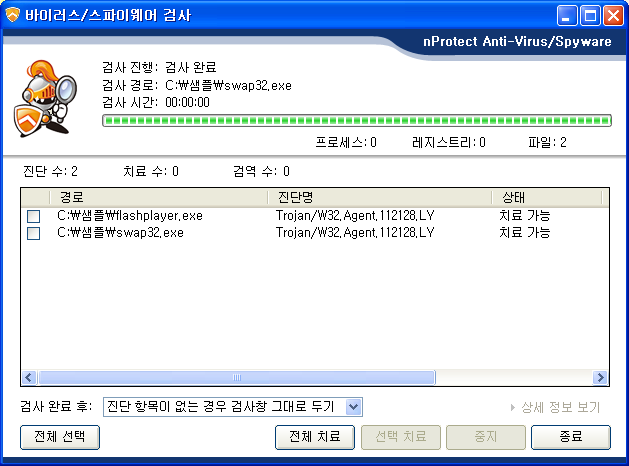This screenshot has height=466, width=629.
Task: Click 치료 가능 status for flashplayer.exe
Action: click(x=525, y=216)
